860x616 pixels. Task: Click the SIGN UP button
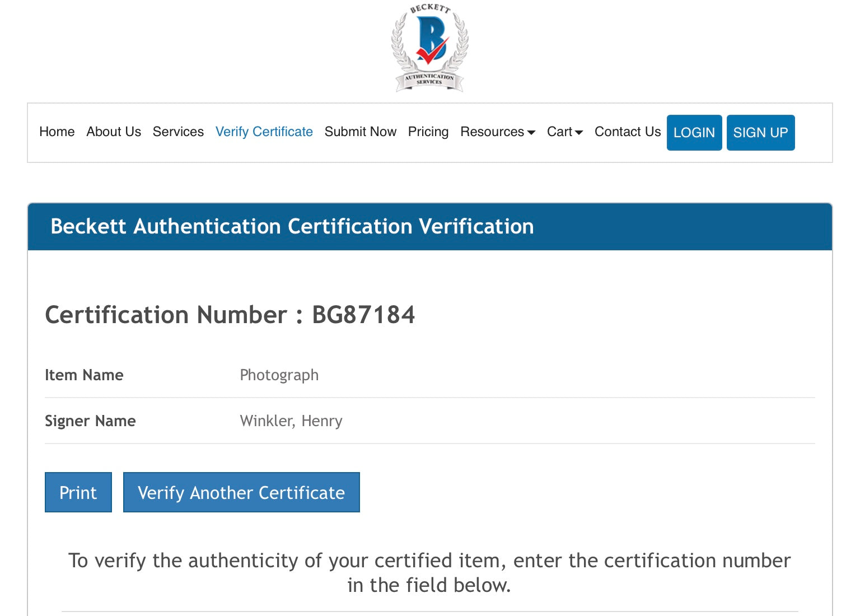tap(760, 133)
